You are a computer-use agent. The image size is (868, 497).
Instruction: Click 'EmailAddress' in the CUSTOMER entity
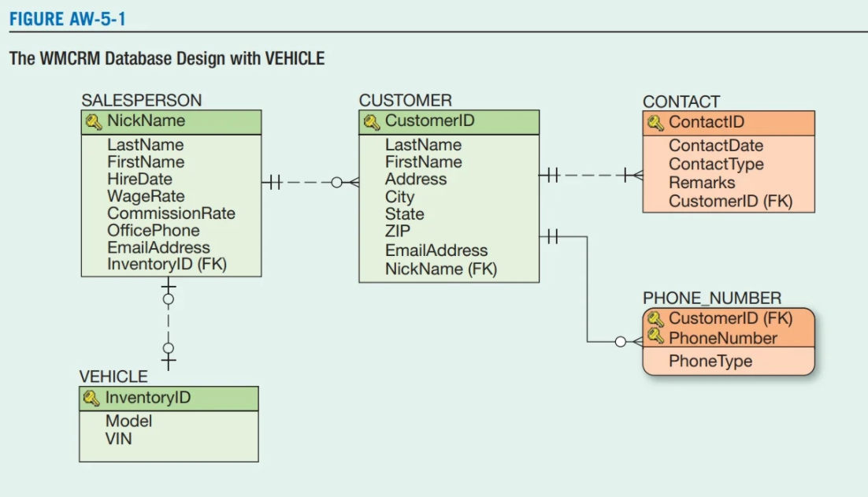click(x=437, y=250)
